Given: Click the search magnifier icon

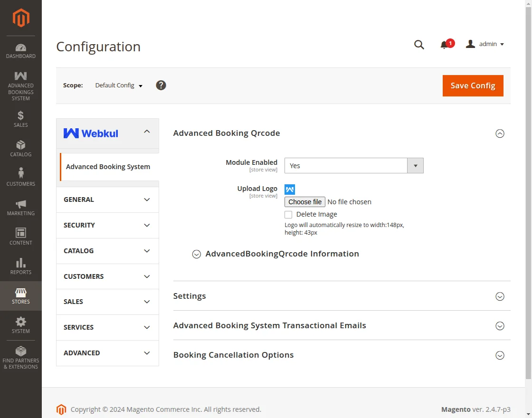Looking at the screenshot, I should click(x=418, y=45).
